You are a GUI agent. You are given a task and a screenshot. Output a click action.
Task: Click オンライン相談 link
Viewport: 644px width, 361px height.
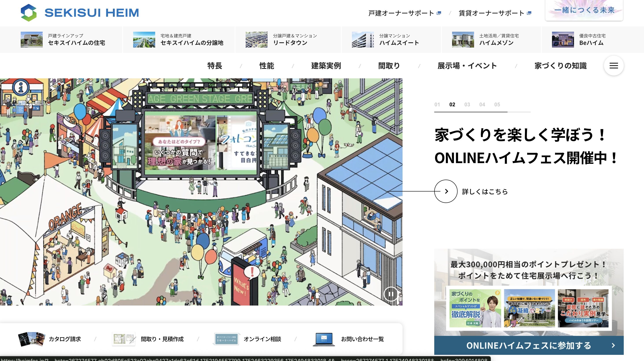pos(262,339)
